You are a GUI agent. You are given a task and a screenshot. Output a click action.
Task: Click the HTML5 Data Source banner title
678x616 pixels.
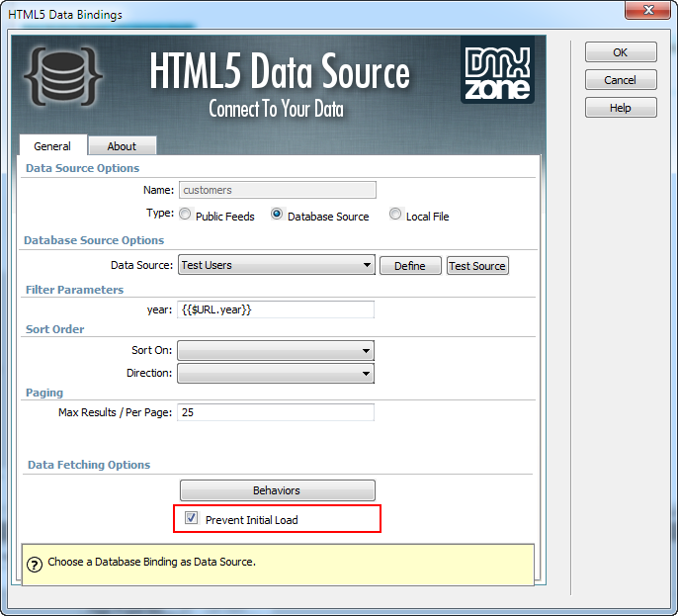click(280, 71)
